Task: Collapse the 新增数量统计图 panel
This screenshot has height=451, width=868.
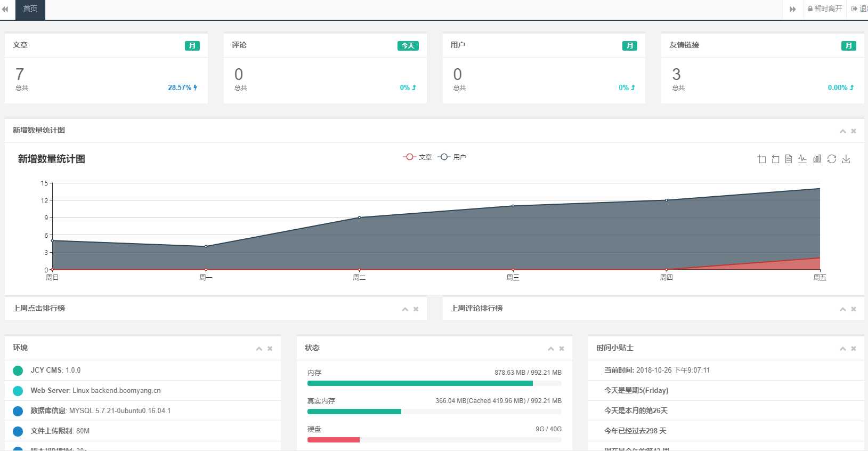Action: pos(842,131)
